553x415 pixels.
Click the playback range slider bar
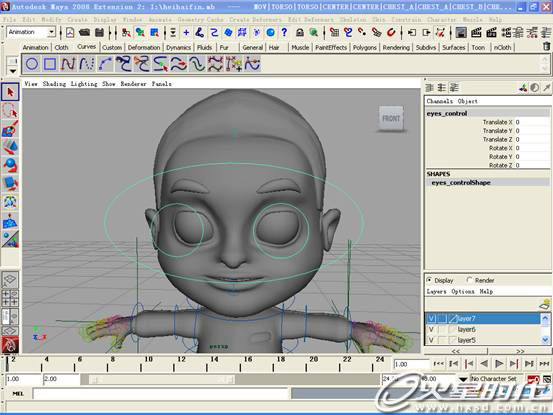pyautogui.click(x=162, y=379)
